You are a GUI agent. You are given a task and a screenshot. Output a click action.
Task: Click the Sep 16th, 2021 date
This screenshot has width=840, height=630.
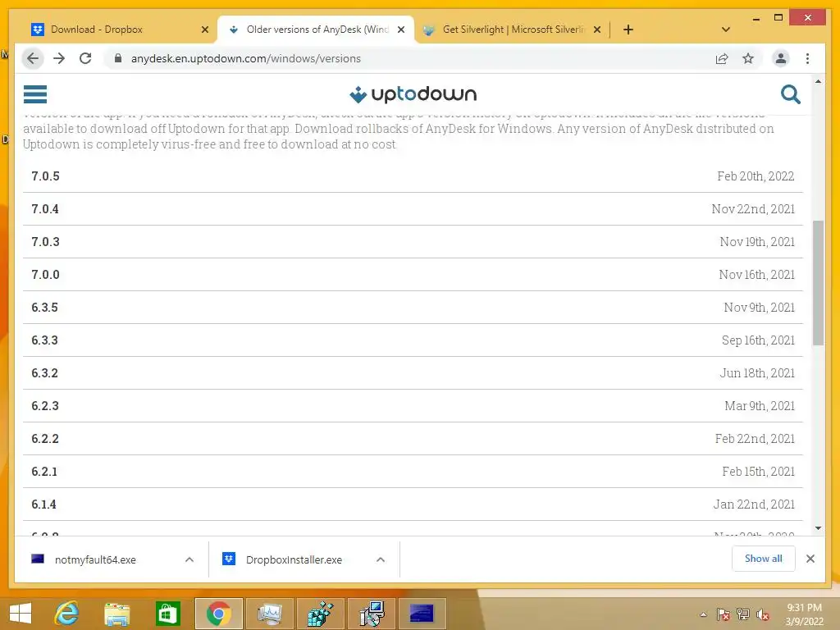758,340
